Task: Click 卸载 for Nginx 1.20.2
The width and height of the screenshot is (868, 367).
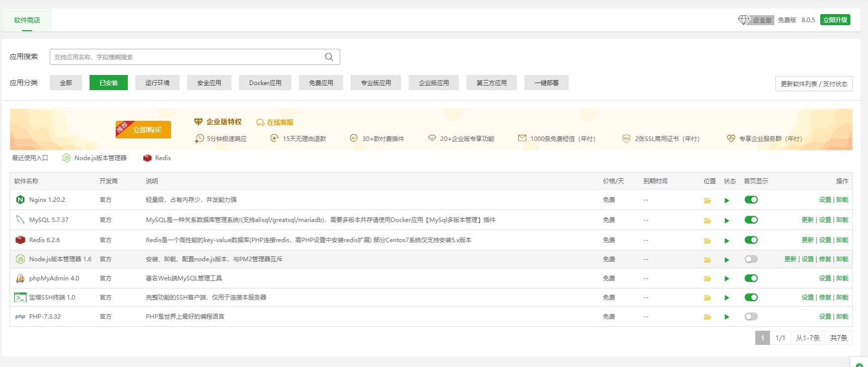Action: coord(842,200)
